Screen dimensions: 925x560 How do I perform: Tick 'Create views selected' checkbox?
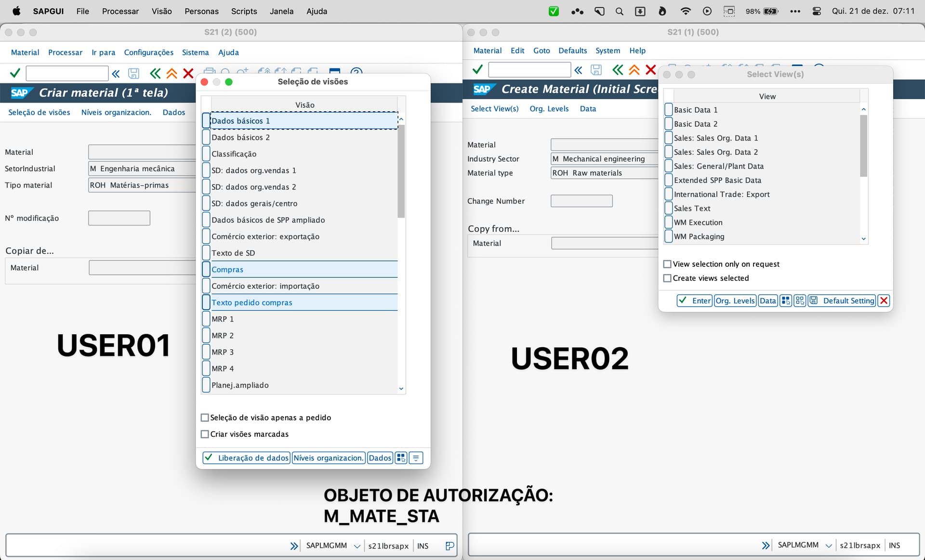(667, 278)
